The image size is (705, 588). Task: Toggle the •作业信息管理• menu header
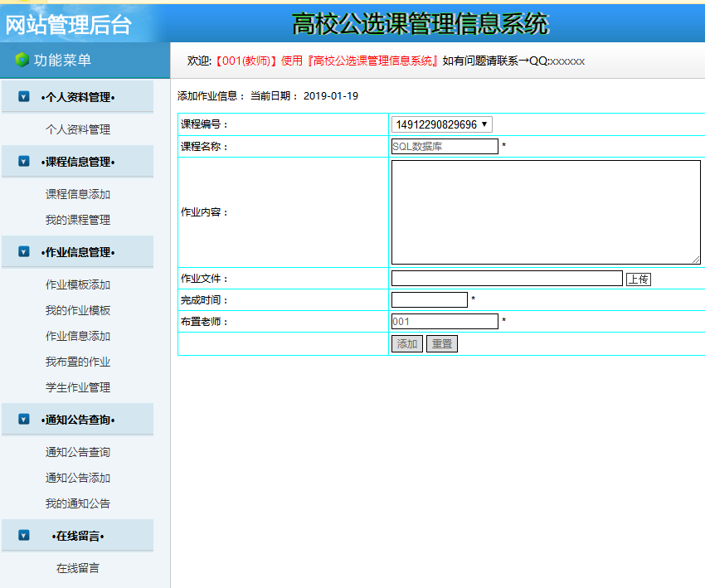coord(77,252)
